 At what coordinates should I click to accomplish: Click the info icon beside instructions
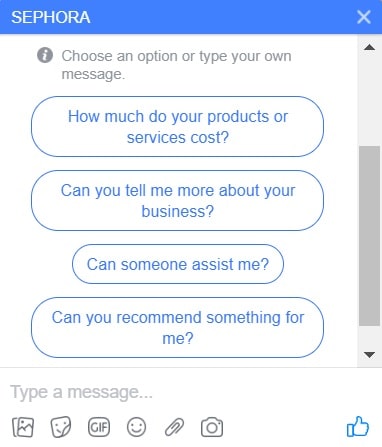(45, 55)
